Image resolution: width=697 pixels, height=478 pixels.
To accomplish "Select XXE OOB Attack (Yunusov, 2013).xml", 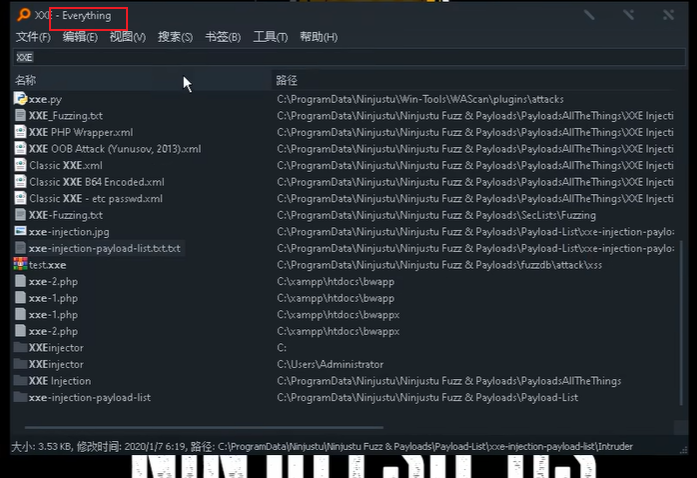I will (x=115, y=149).
